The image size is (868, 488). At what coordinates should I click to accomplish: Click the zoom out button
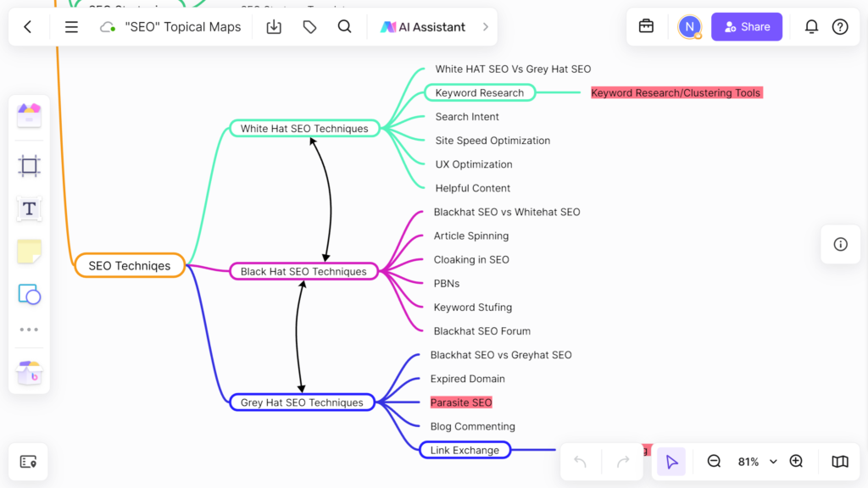point(714,462)
